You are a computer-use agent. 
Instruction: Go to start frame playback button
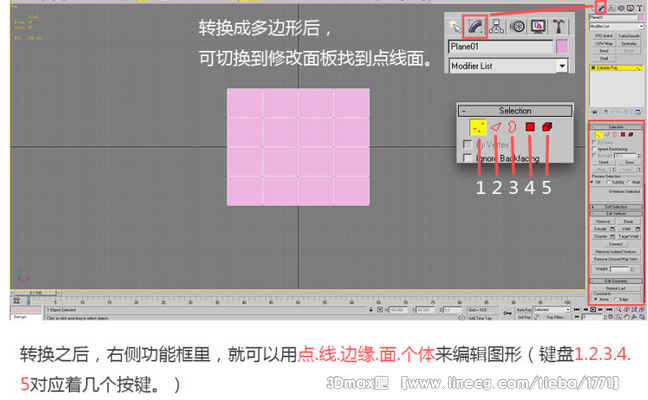577,310
